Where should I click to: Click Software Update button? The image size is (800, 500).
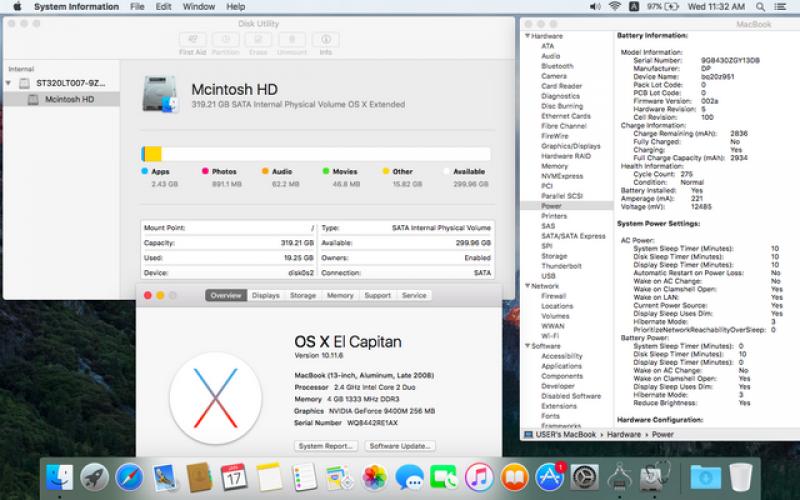point(400,446)
